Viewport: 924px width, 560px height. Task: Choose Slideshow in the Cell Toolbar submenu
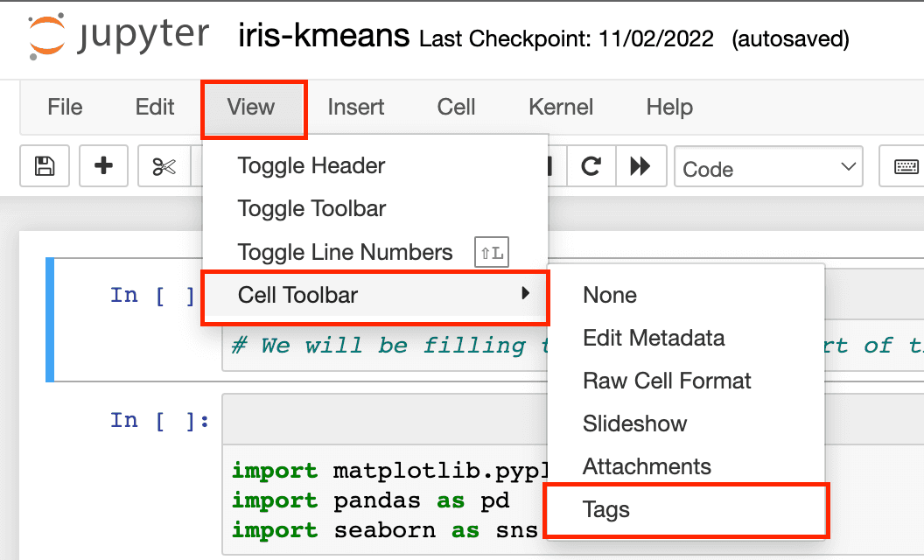[x=634, y=423]
